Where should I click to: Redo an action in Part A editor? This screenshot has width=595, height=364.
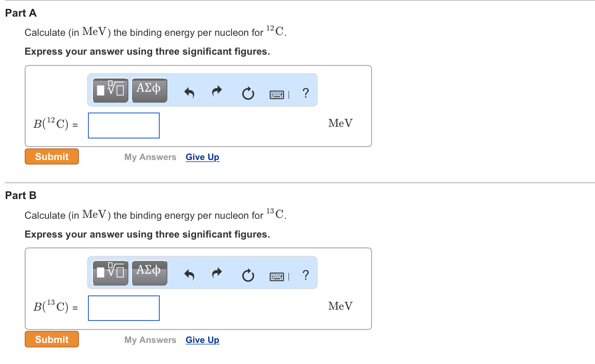point(217,92)
